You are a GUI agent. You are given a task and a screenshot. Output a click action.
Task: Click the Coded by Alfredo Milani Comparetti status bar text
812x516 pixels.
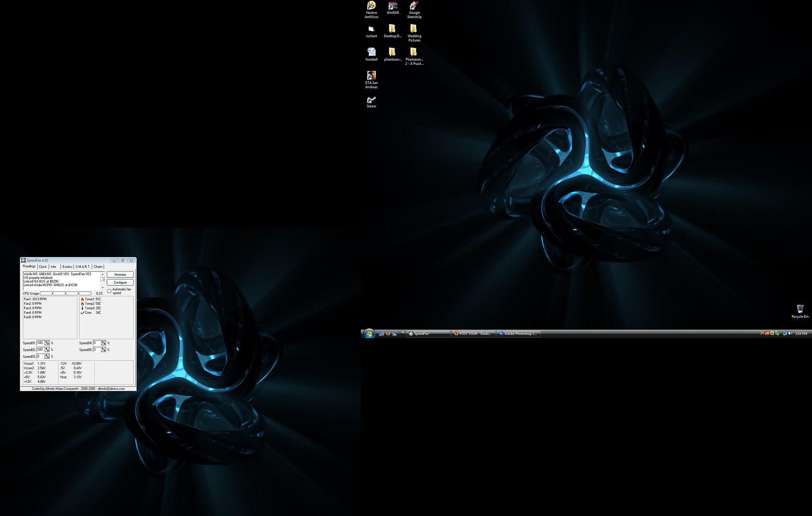tap(78, 389)
